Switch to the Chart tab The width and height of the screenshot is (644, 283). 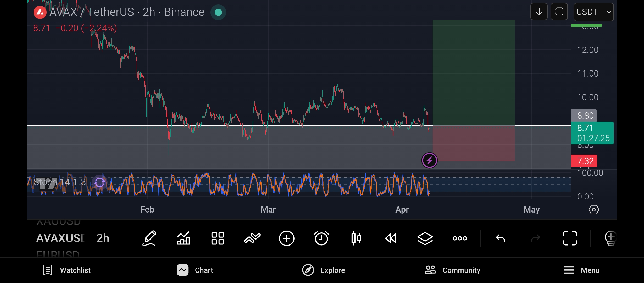[x=195, y=270]
